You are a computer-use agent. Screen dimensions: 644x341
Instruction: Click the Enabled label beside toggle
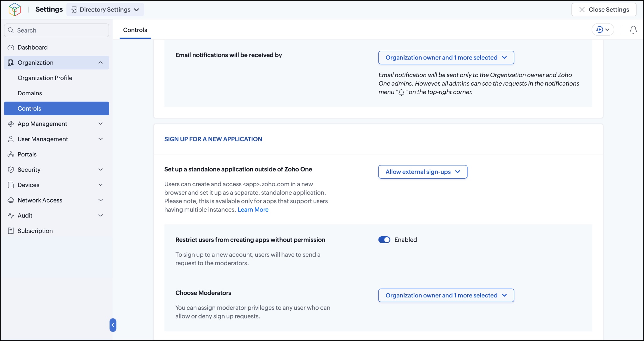coord(405,240)
